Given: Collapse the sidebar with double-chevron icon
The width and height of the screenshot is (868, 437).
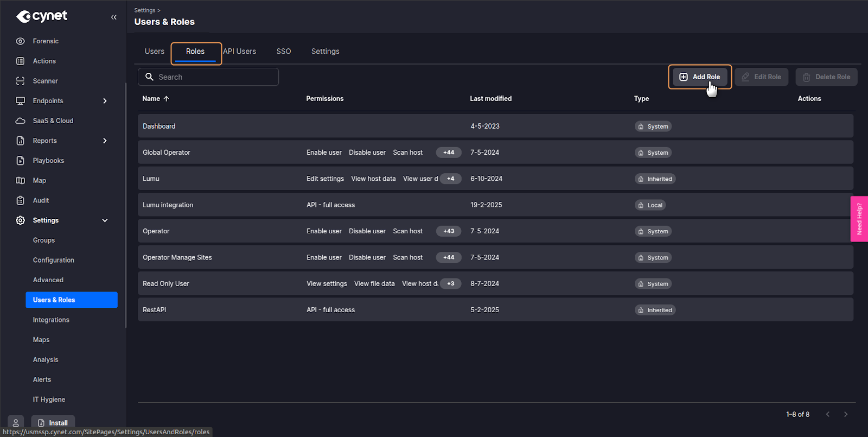Looking at the screenshot, I should click(114, 17).
